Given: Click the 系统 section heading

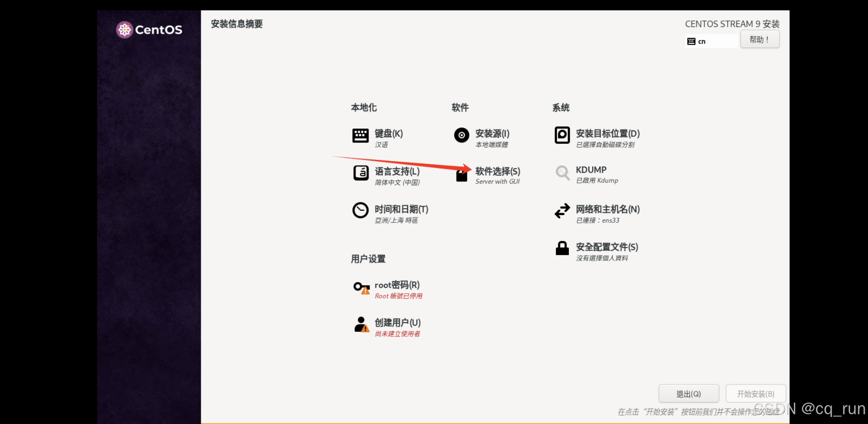Looking at the screenshot, I should coord(561,108).
